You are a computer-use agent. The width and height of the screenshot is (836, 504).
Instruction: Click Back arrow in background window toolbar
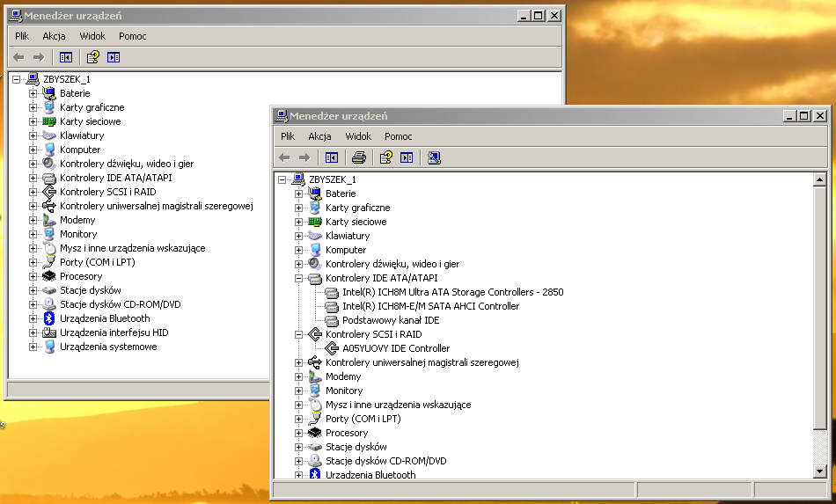pos(18,57)
